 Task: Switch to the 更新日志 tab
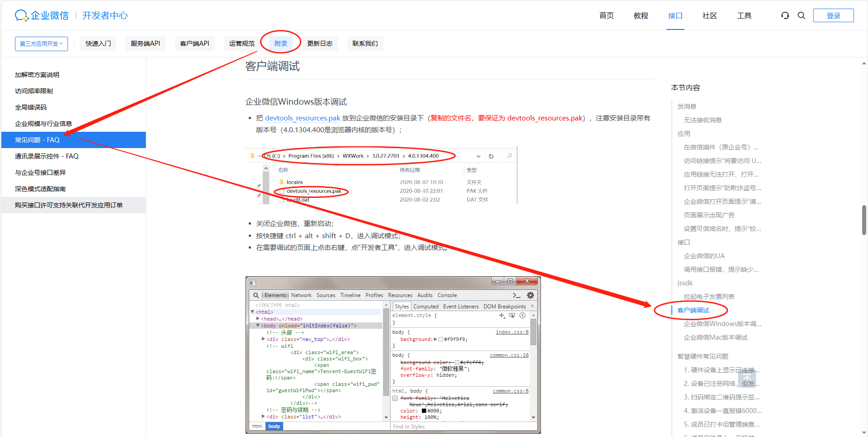[320, 43]
